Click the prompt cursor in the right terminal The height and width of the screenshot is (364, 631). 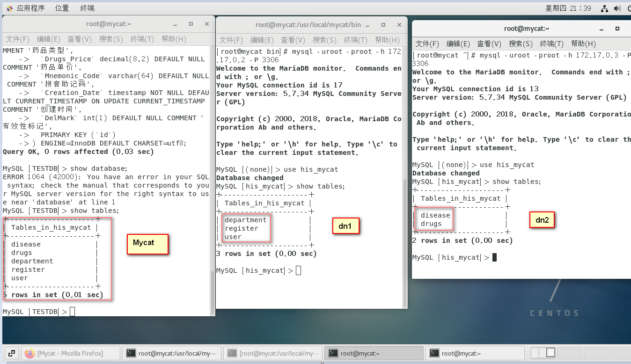click(494, 257)
